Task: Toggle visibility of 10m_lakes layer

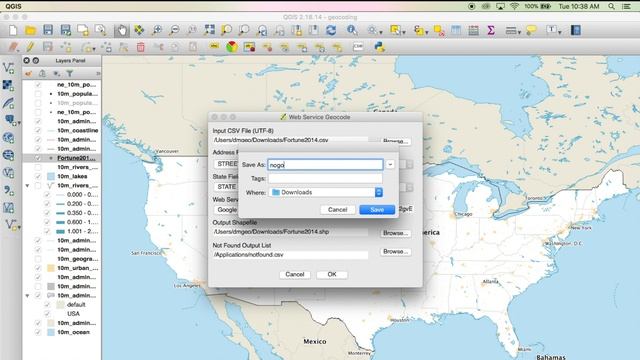Action: coord(38,176)
